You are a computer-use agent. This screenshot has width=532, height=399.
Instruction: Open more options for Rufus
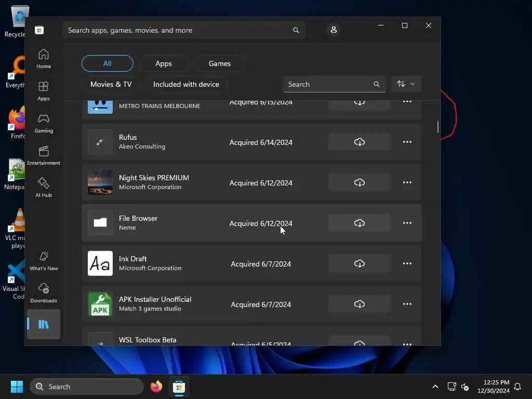click(x=407, y=142)
